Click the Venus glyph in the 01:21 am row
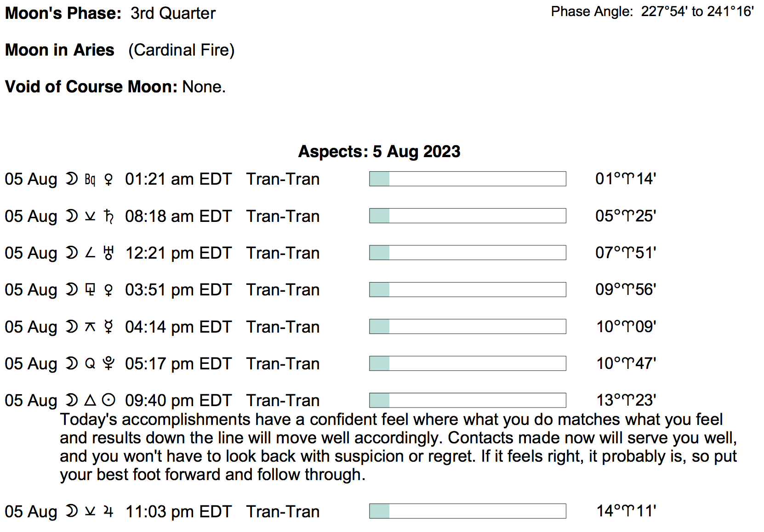The image size is (764, 532). point(108,179)
